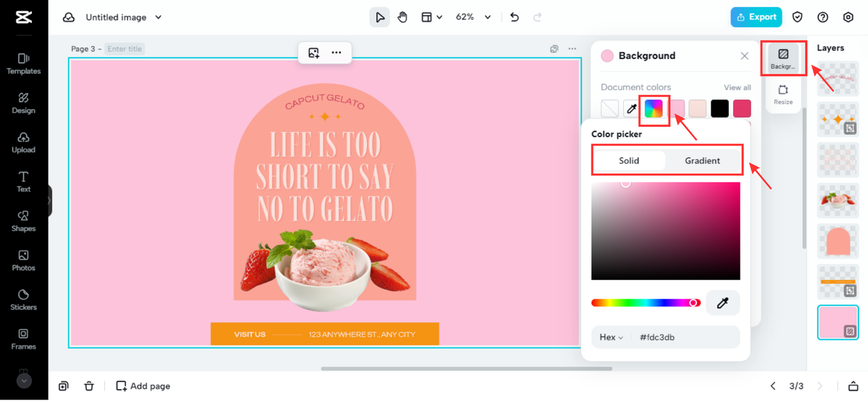Switch to the Gradient tab
The height and width of the screenshot is (403, 868).
pyautogui.click(x=703, y=161)
